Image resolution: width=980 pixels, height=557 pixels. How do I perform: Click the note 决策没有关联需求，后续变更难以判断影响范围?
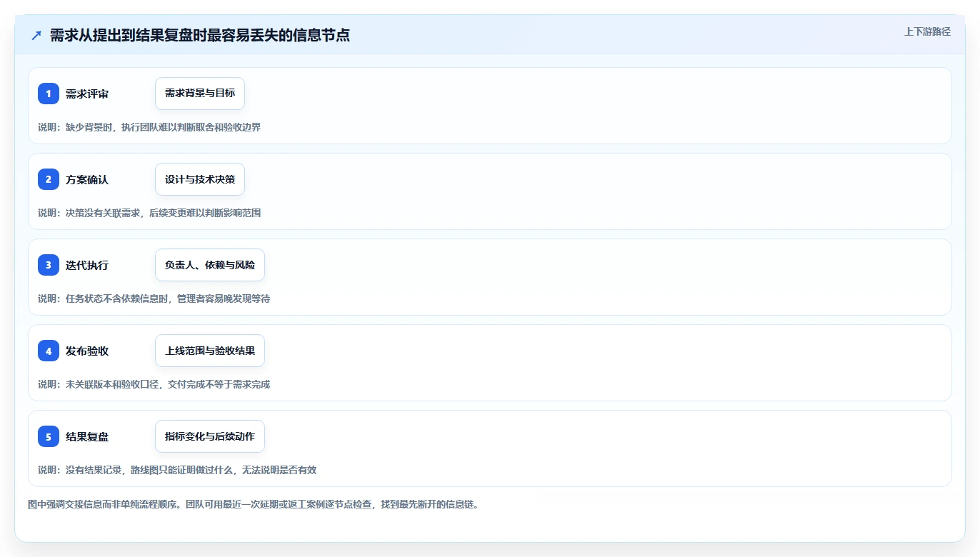163,213
